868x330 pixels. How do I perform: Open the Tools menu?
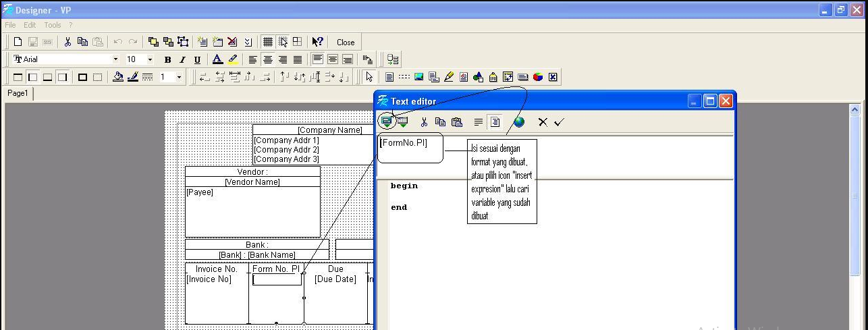[53, 25]
